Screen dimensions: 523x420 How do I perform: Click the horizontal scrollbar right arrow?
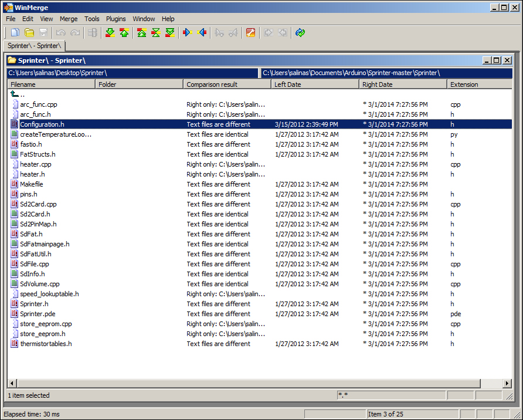point(507,383)
